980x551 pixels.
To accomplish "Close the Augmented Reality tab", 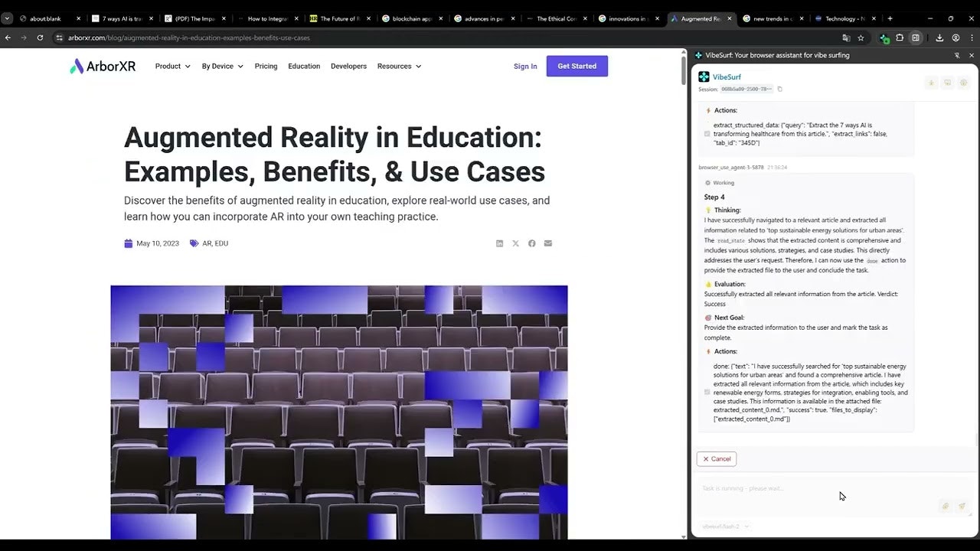I will 730,18.
